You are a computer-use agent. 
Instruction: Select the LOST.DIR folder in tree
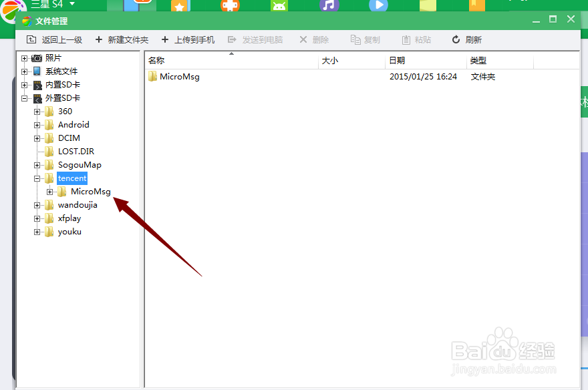(76, 152)
